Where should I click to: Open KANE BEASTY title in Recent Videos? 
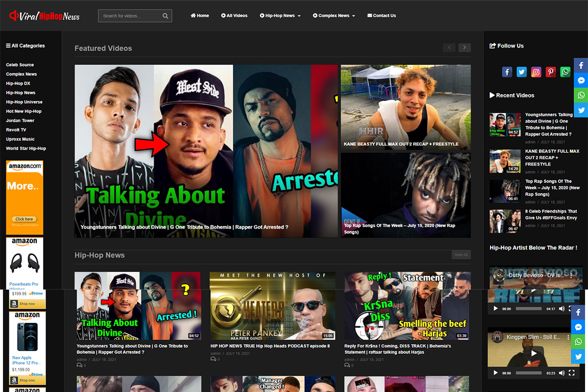coord(552,158)
